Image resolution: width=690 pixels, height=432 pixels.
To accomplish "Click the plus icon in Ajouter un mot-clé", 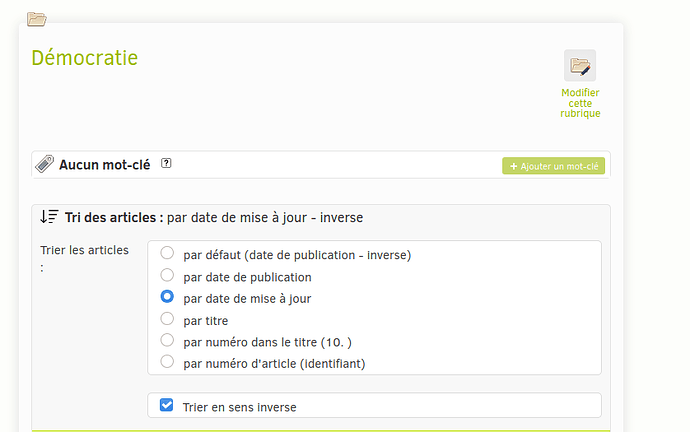I will click(x=513, y=166).
